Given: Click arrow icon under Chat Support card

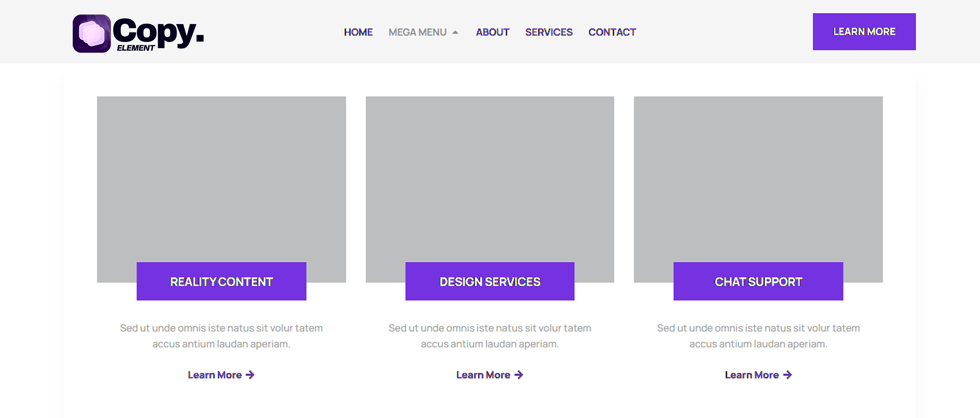Looking at the screenshot, I should pos(787,375).
